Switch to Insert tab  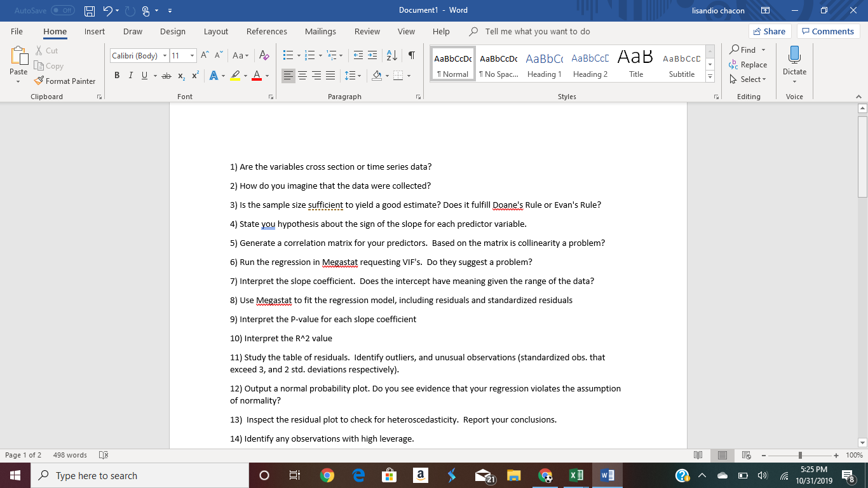tap(95, 31)
